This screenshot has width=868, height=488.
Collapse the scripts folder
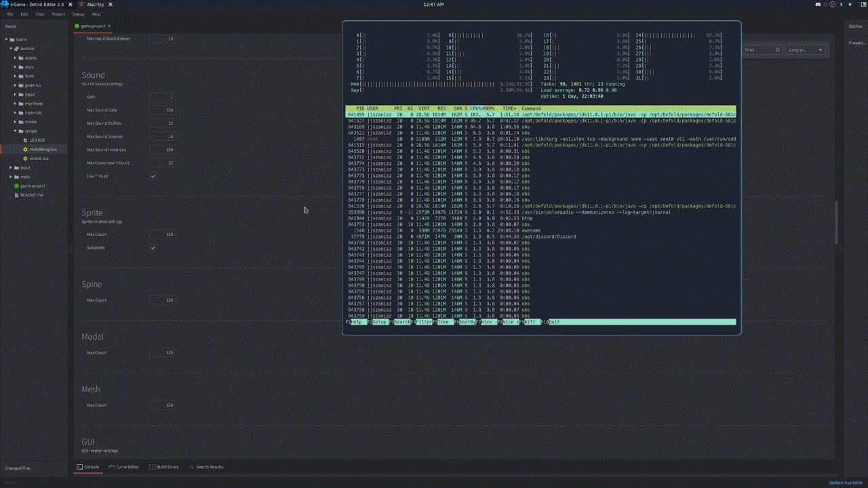pos(16,131)
